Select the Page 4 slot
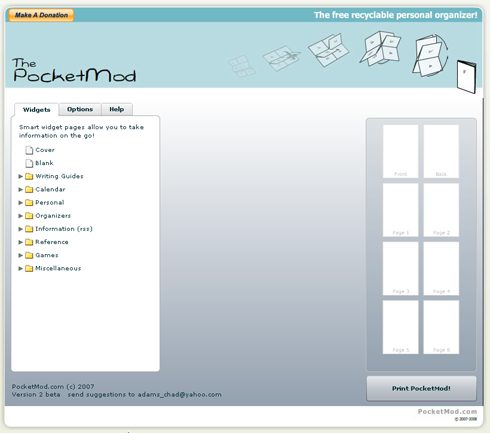Image resolution: width=490 pixels, height=433 pixels. [x=441, y=269]
